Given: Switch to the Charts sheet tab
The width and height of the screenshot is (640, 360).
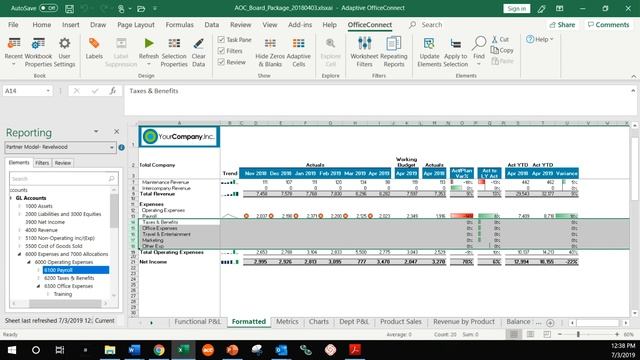Looking at the screenshot, I should click(319, 322).
